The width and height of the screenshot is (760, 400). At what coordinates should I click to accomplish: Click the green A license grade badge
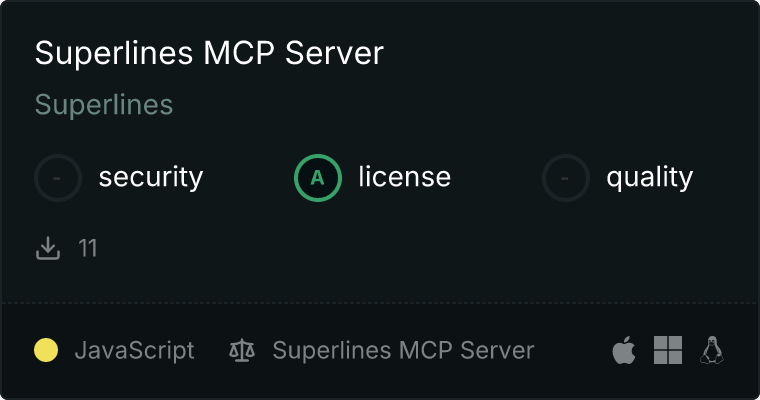click(x=317, y=178)
